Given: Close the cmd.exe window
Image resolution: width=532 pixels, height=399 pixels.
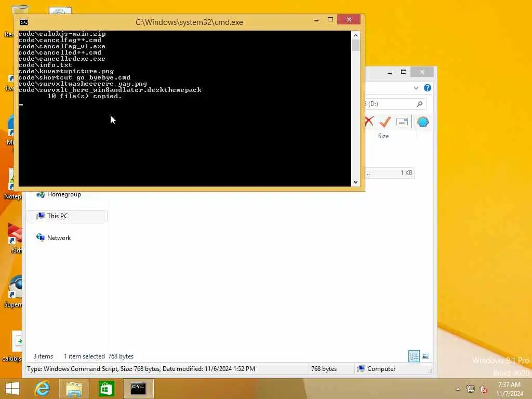Looking at the screenshot, I should pyautogui.click(x=349, y=20).
